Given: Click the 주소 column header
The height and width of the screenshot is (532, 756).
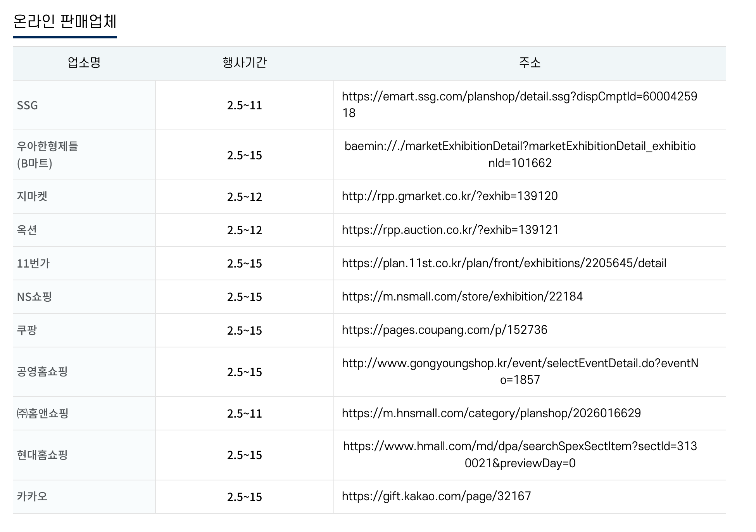Looking at the screenshot, I should click(530, 63).
